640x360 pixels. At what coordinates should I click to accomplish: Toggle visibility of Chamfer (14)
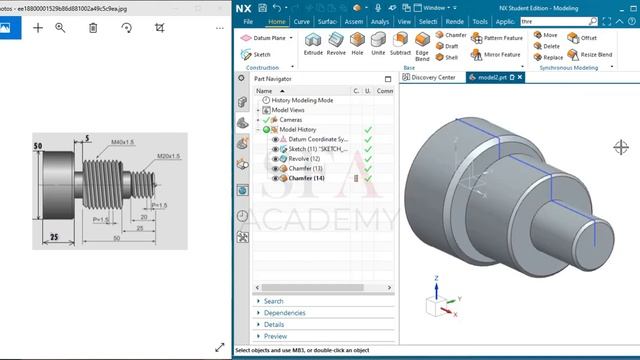275,178
